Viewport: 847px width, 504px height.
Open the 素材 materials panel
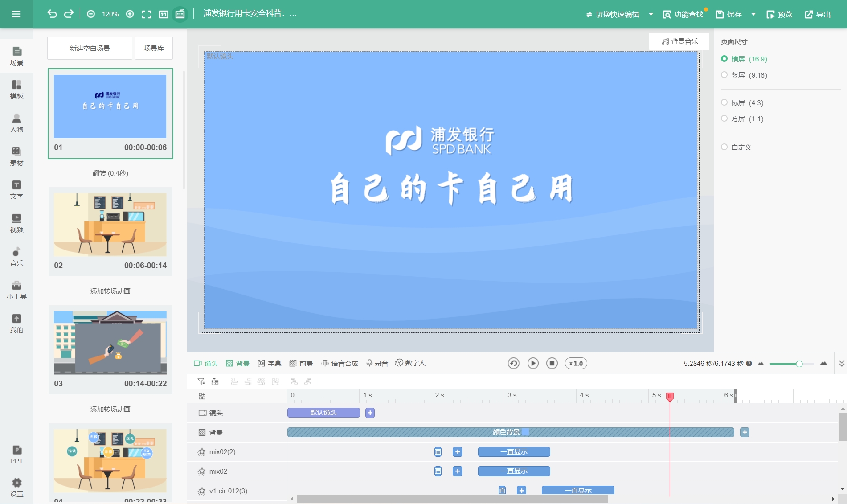tap(16, 156)
